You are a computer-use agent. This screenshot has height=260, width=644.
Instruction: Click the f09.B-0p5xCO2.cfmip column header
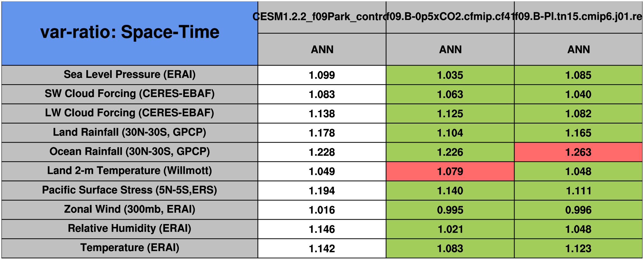pos(450,17)
